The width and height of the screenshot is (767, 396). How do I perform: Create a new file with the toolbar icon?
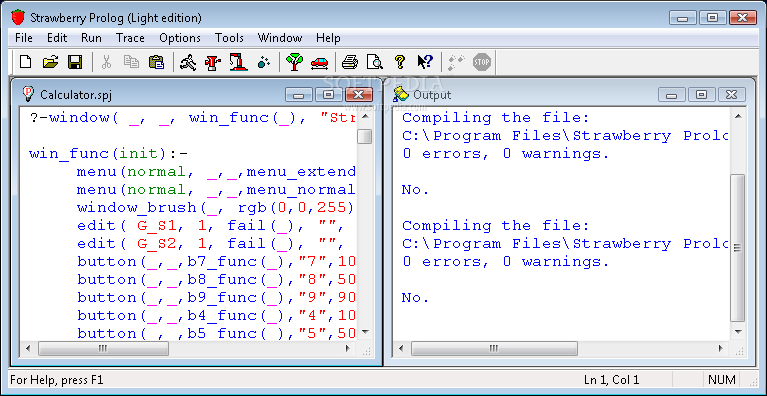(25, 62)
